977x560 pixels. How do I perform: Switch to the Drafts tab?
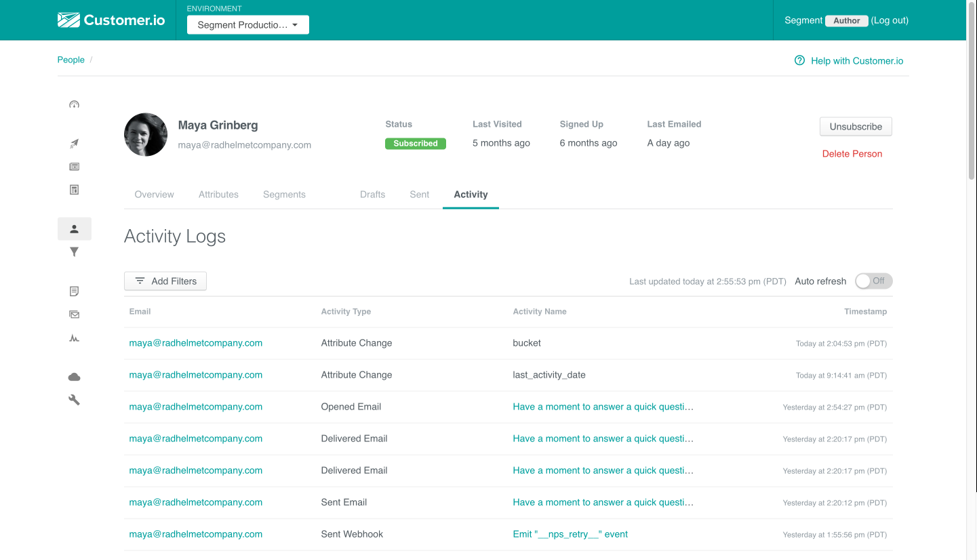pyautogui.click(x=373, y=195)
